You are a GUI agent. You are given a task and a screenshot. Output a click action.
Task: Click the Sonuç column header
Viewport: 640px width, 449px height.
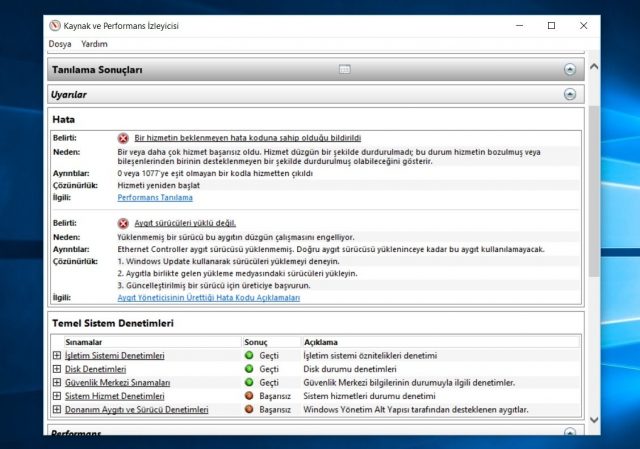click(271, 342)
